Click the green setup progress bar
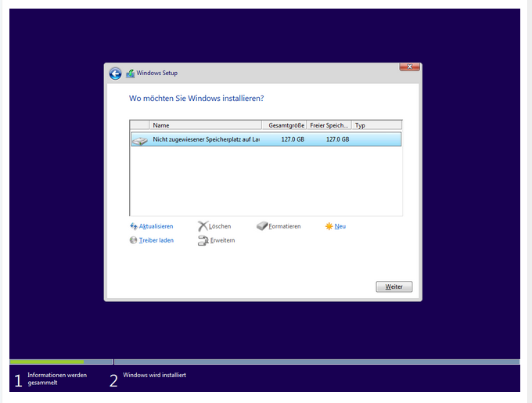 point(47,362)
